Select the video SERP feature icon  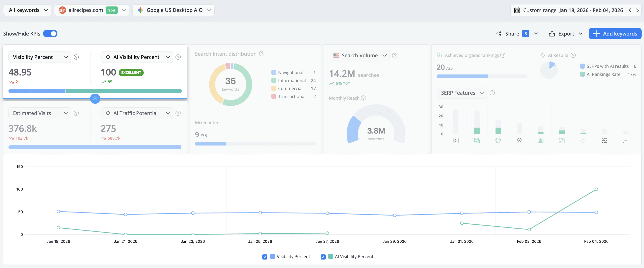point(456,140)
